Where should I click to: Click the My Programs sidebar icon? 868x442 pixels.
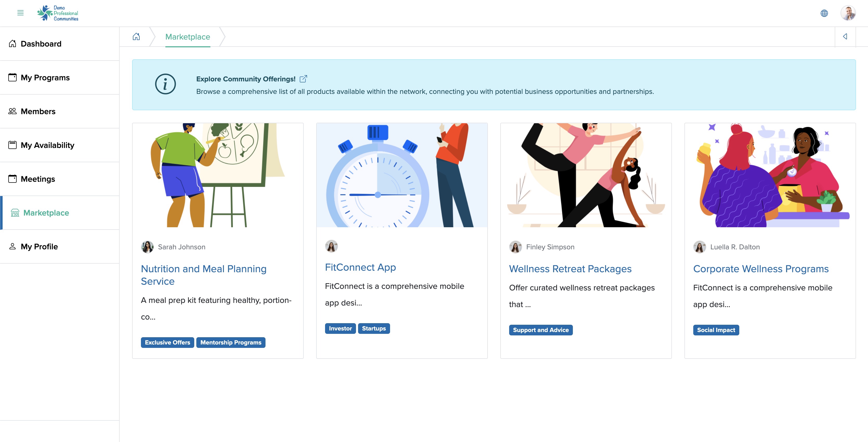[x=12, y=77]
